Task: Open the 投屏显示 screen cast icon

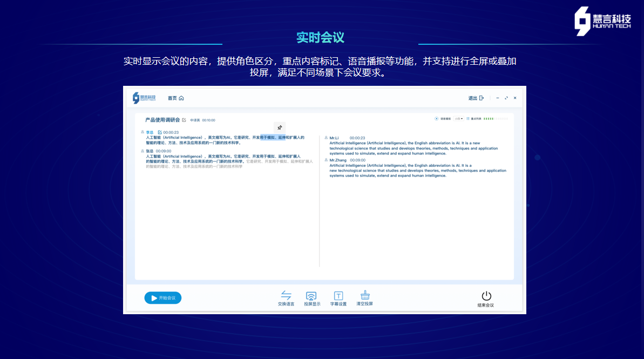Action: (x=311, y=296)
